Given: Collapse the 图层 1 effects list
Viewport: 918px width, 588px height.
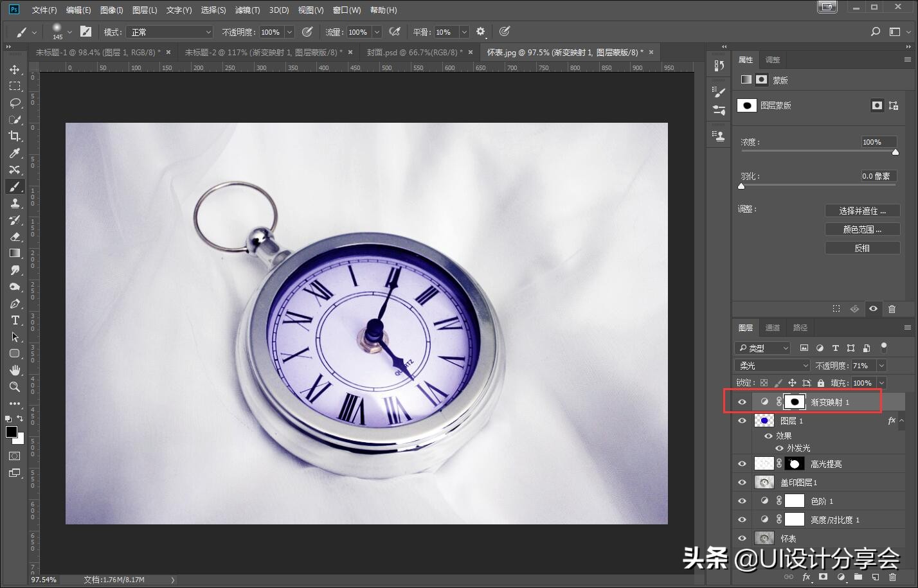Looking at the screenshot, I should click(901, 420).
